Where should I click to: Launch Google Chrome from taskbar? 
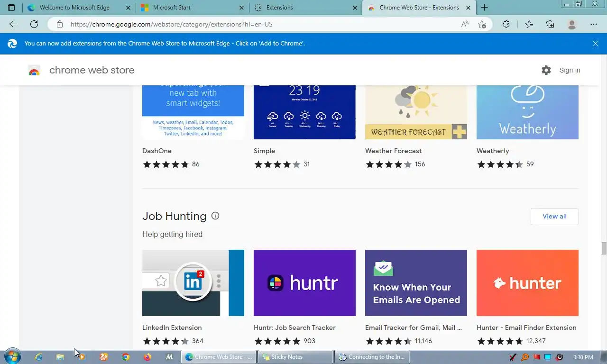click(126, 357)
